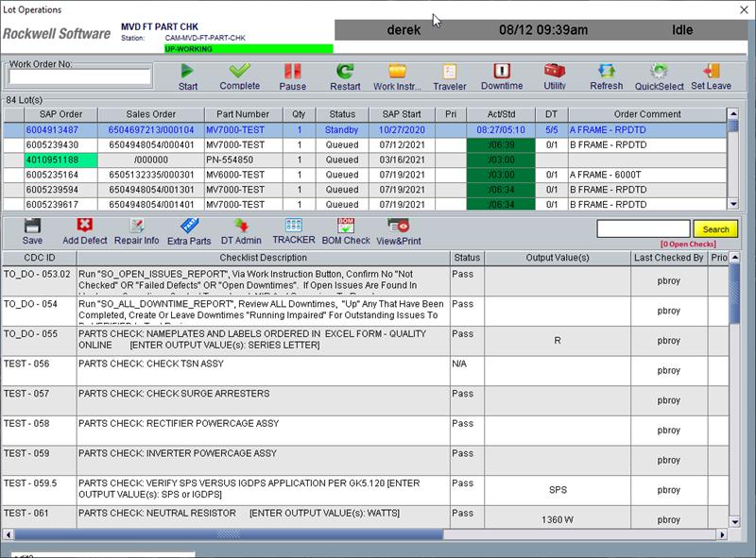
Task: Select checklist row TEST - 057
Action: (365, 400)
